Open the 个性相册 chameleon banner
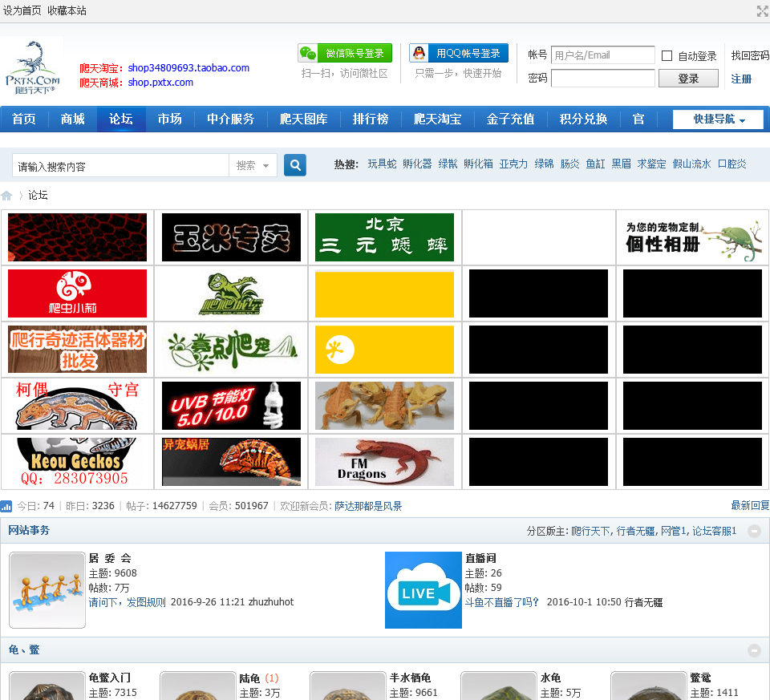Viewport: 770px width, 700px height. click(692, 237)
